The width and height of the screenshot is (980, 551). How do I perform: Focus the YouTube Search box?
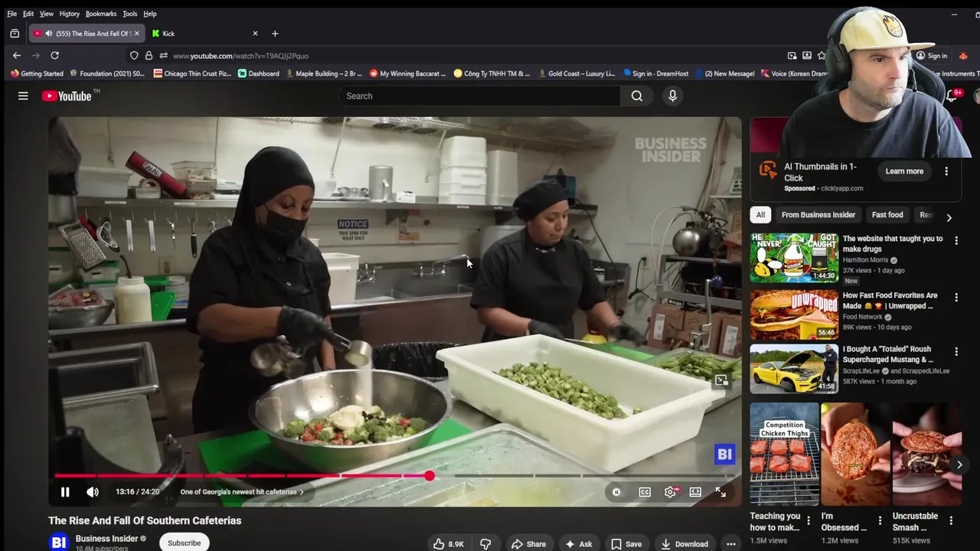click(479, 96)
